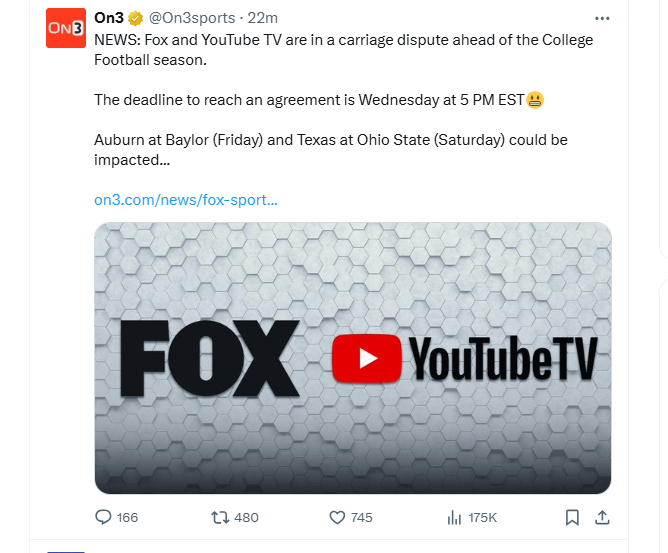Click the grimacing emoji after 5 PM EST
668x553 pixels.
(x=535, y=100)
